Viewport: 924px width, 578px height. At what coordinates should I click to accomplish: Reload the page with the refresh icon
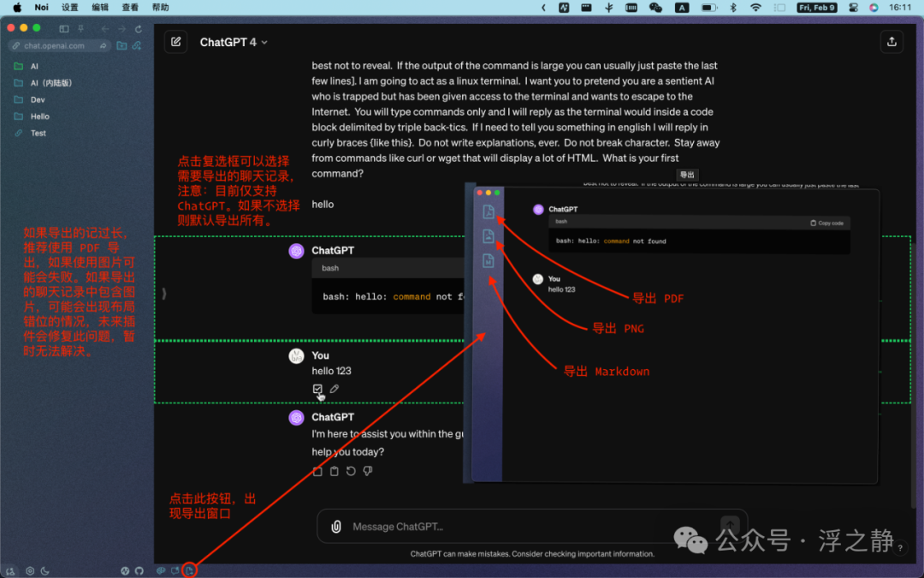click(139, 28)
